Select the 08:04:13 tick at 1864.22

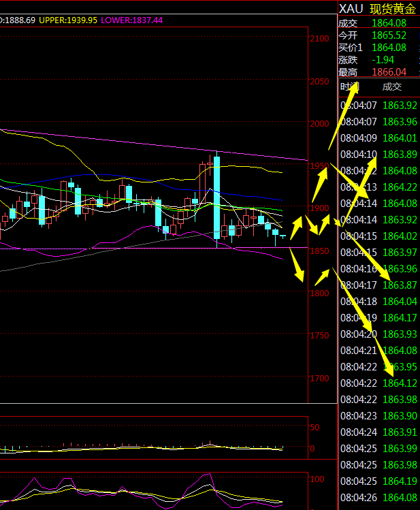(x=378, y=187)
